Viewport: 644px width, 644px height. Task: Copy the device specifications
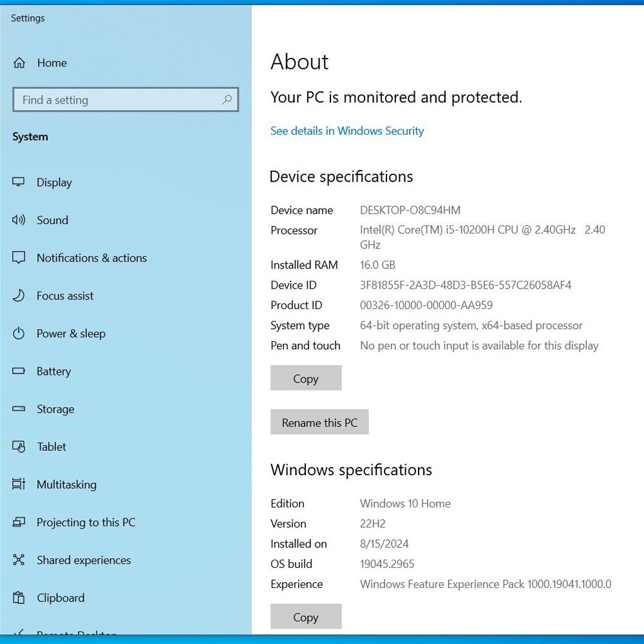[306, 378]
